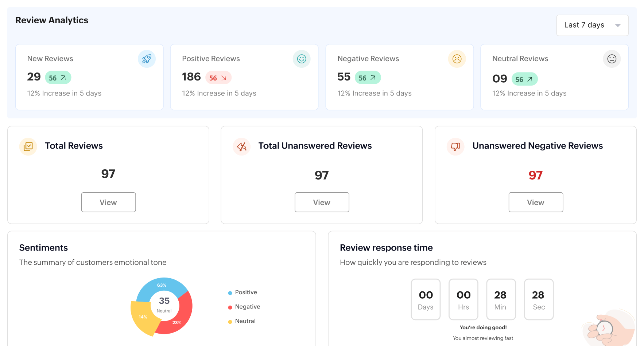View Unanswered Negative Reviews
The width and height of the screenshot is (644, 346).
(536, 202)
